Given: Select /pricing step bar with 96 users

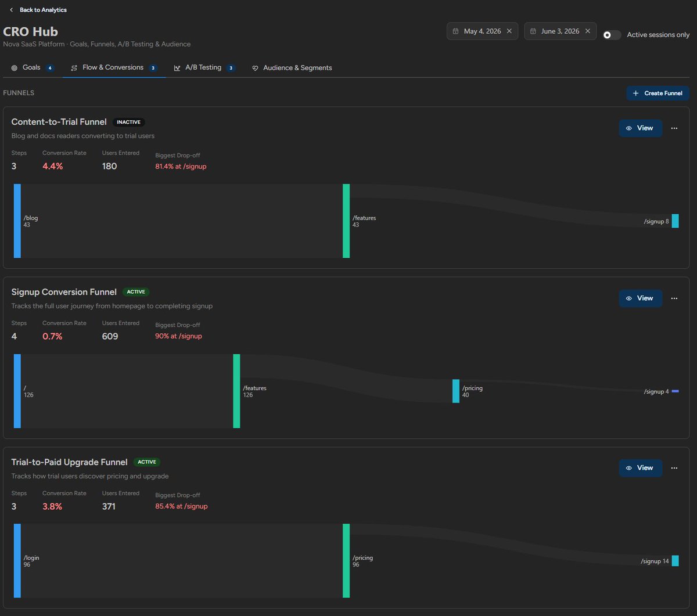Looking at the screenshot, I should coord(346,561).
